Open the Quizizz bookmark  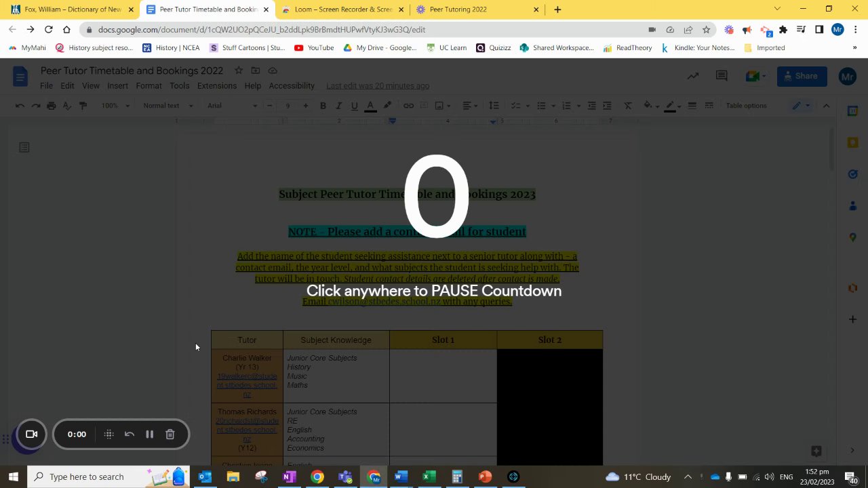(493, 48)
